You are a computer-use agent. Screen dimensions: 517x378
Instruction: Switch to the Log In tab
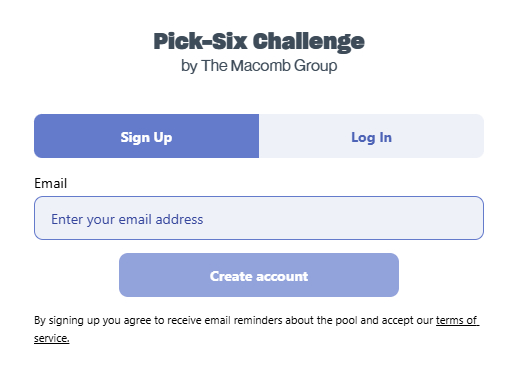[x=371, y=136]
